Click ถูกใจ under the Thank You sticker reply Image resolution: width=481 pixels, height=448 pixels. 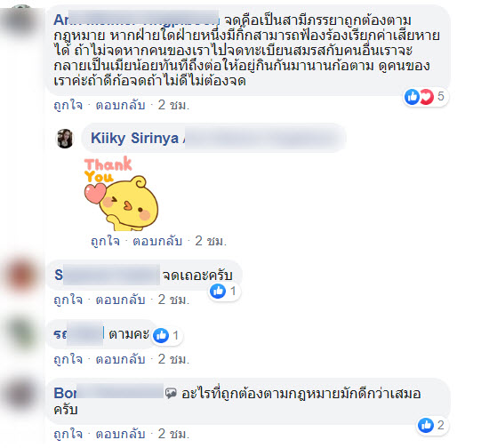pyautogui.click(x=105, y=241)
